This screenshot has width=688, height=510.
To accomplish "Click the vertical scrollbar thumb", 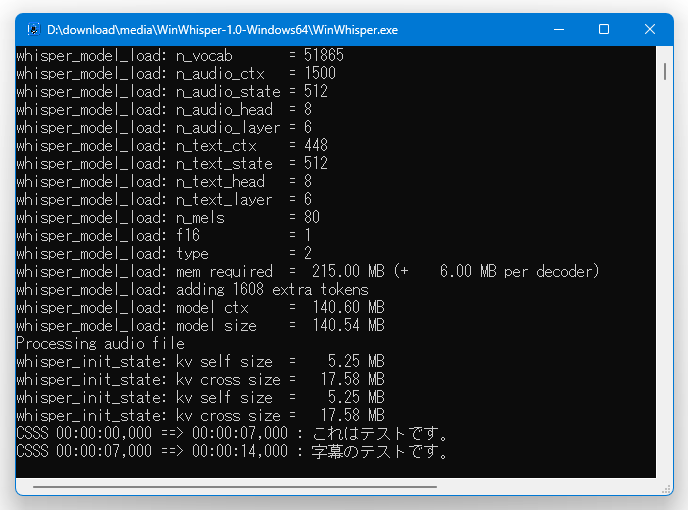I will pos(665,72).
